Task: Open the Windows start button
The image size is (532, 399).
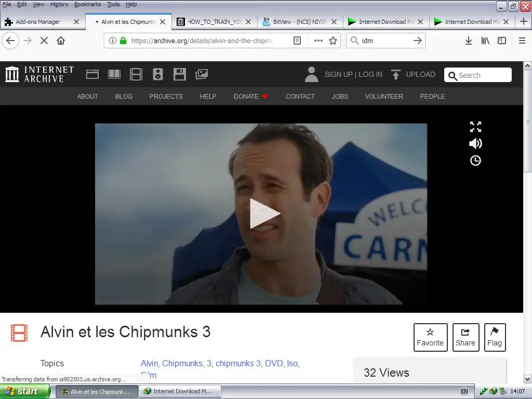Action: [25, 392]
